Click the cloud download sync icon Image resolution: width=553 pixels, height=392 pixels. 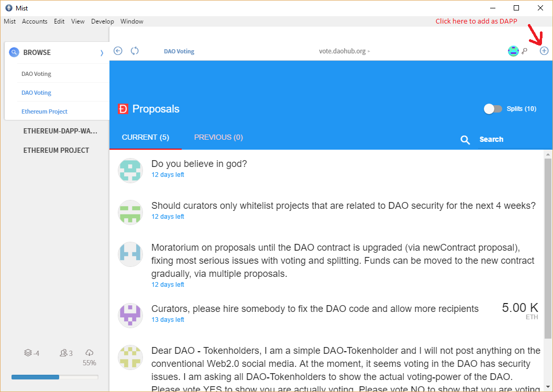pos(89,353)
